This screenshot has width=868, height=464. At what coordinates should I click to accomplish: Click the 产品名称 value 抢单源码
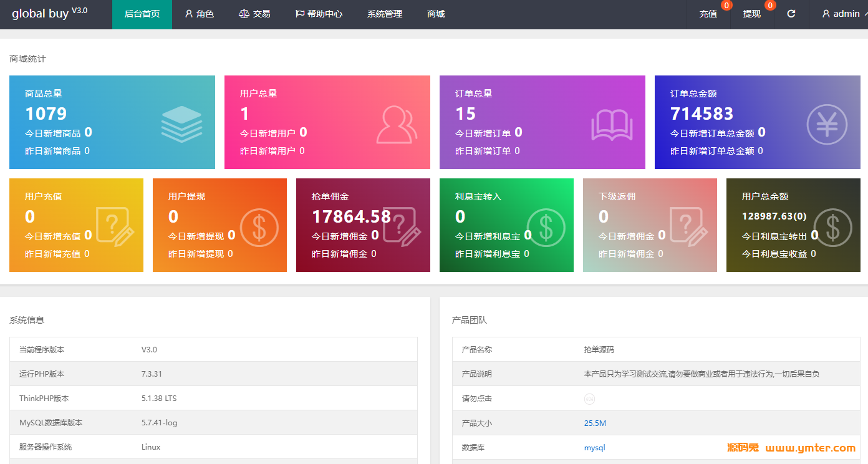click(x=599, y=350)
